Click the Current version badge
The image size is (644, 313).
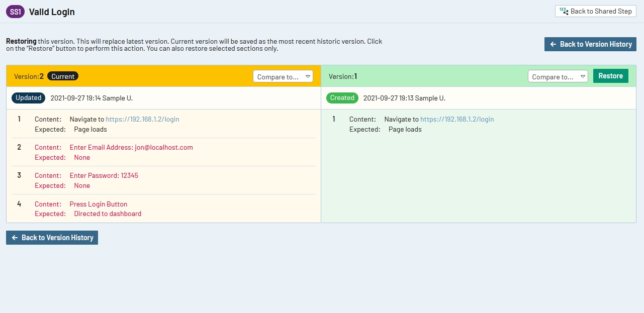[x=63, y=76]
